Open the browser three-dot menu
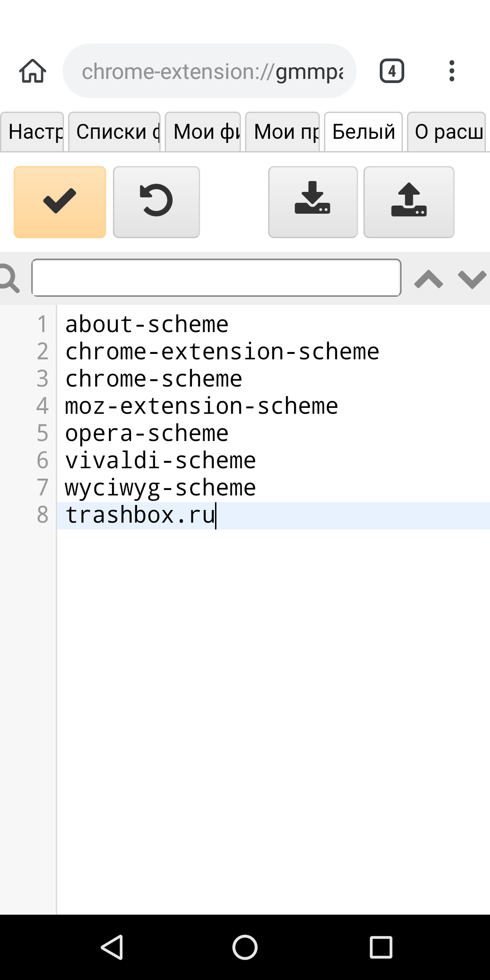This screenshot has width=490, height=980. pyautogui.click(x=451, y=71)
